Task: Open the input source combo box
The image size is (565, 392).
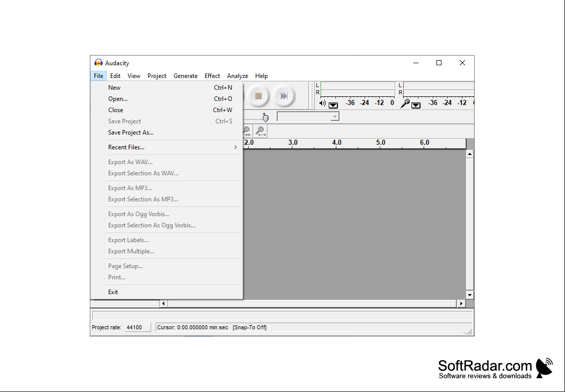Action: [x=308, y=116]
